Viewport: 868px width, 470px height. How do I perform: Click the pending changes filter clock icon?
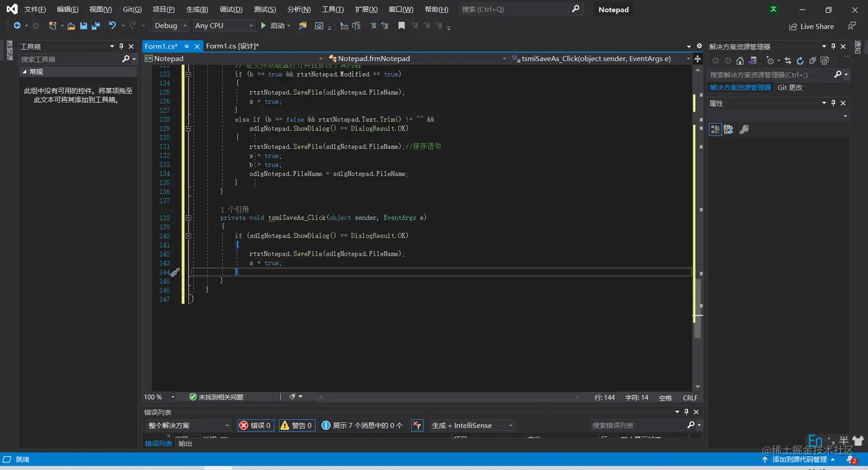[x=770, y=60]
